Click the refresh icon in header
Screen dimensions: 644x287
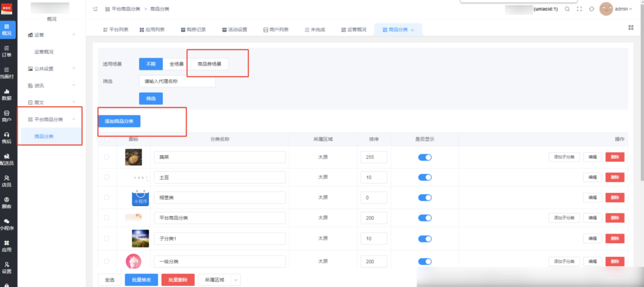(591, 9)
